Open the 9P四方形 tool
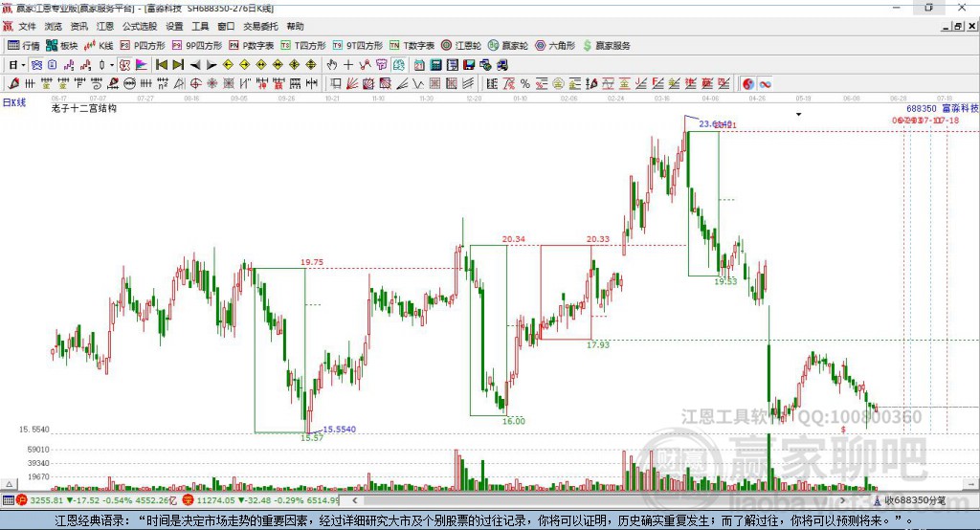The height and width of the screenshot is (530, 980). coord(197,46)
